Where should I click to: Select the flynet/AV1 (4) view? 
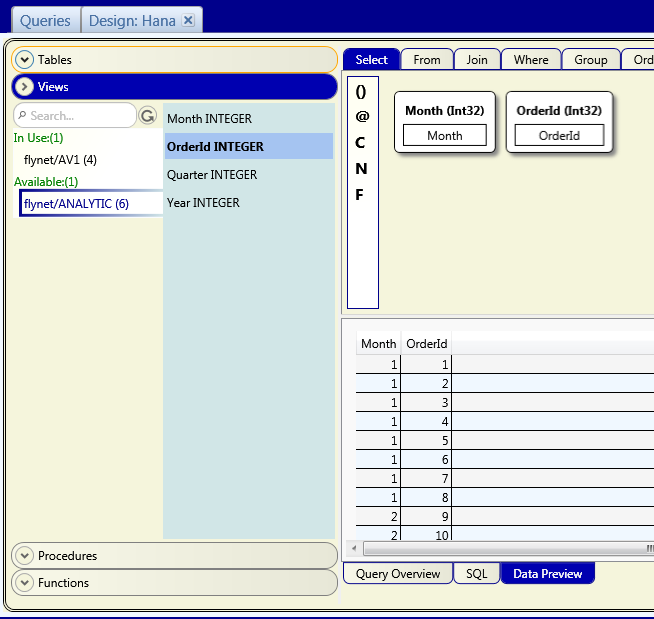pyautogui.click(x=60, y=160)
